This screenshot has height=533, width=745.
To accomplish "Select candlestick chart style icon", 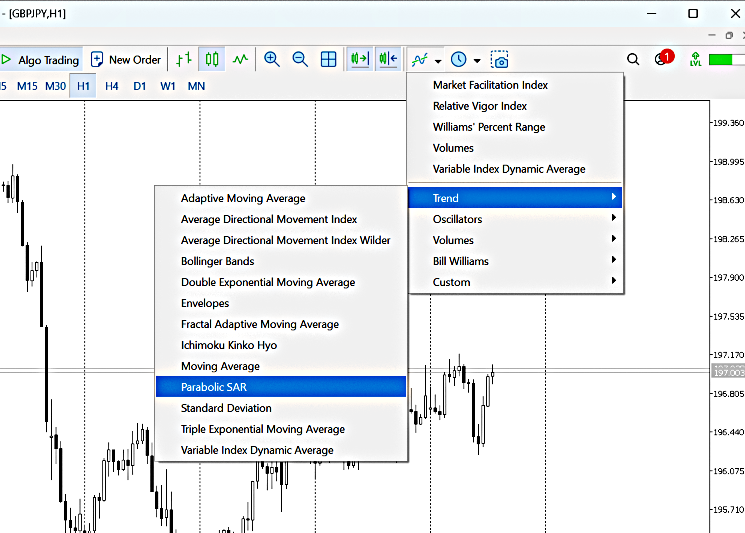I will 212,59.
